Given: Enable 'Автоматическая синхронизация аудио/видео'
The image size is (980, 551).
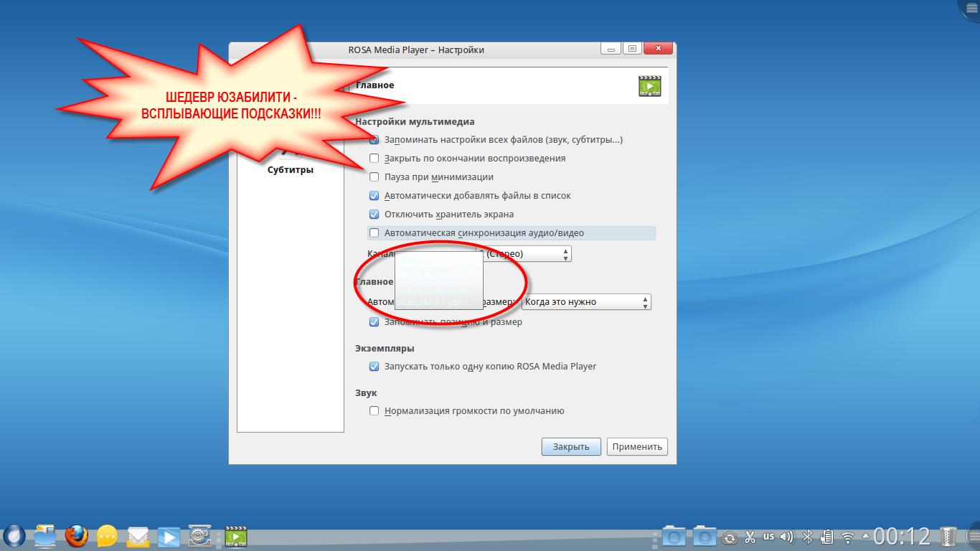Looking at the screenshot, I should point(374,233).
